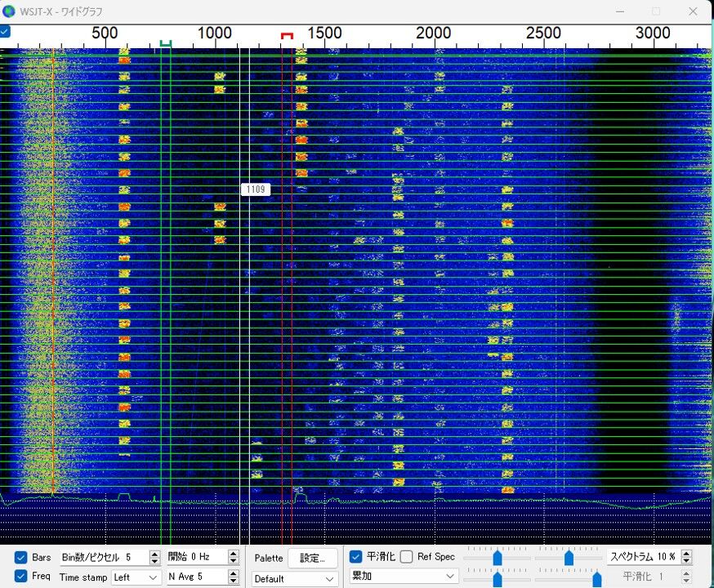Raise the 開始 Hz value with the up arrow
Viewport: 714px width, 588px height.
pos(233,553)
